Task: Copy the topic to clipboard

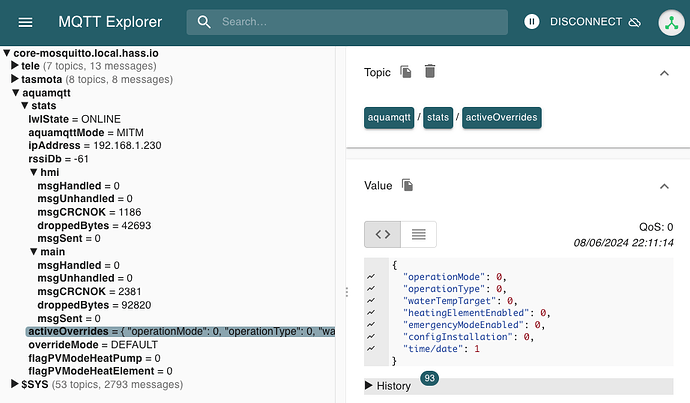Action: [x=406, y=71]
